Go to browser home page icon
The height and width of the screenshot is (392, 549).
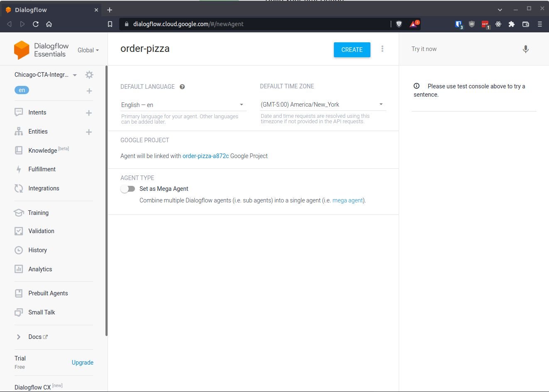[49, 24]
